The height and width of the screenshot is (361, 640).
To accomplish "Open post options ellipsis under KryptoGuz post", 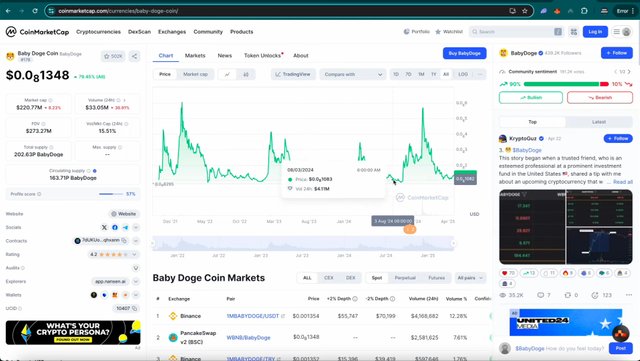I will coord(628,295).
